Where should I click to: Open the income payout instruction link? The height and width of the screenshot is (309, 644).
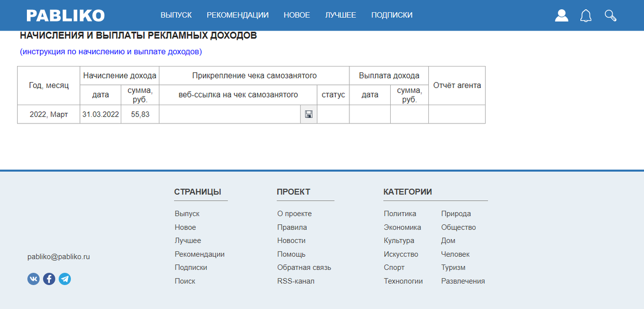(111, 52)
